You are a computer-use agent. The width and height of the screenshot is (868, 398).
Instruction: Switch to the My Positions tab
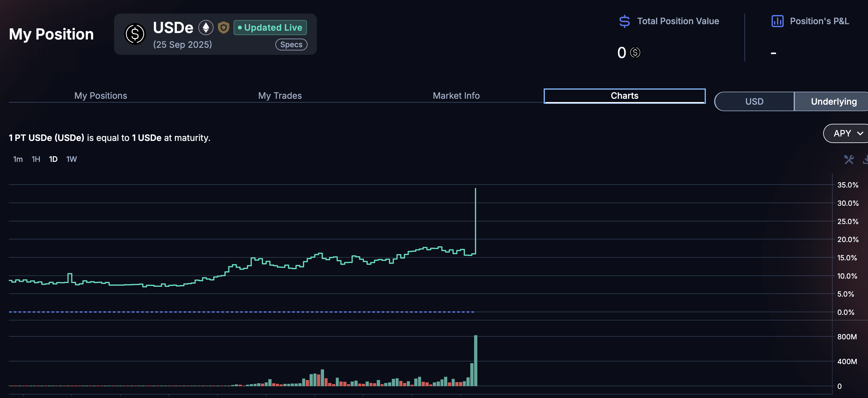101,96
